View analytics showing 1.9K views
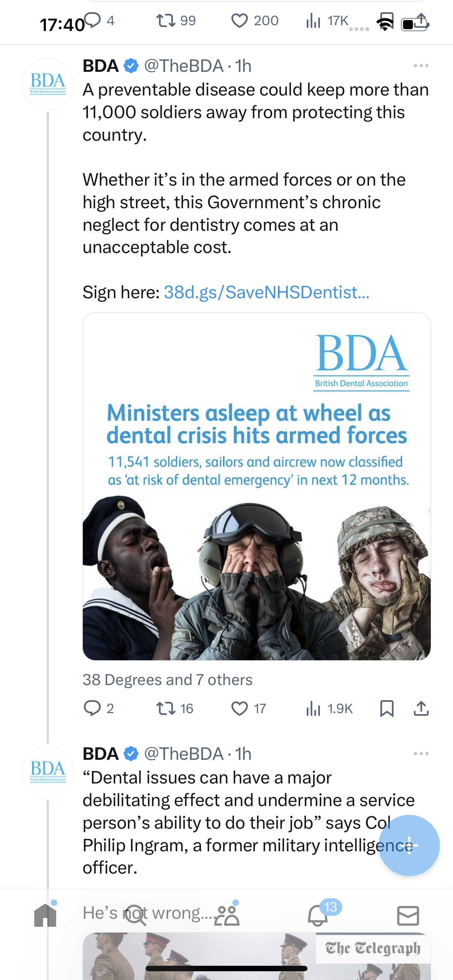This screenshot has height=980, width=453. click(x=329, y=708)
